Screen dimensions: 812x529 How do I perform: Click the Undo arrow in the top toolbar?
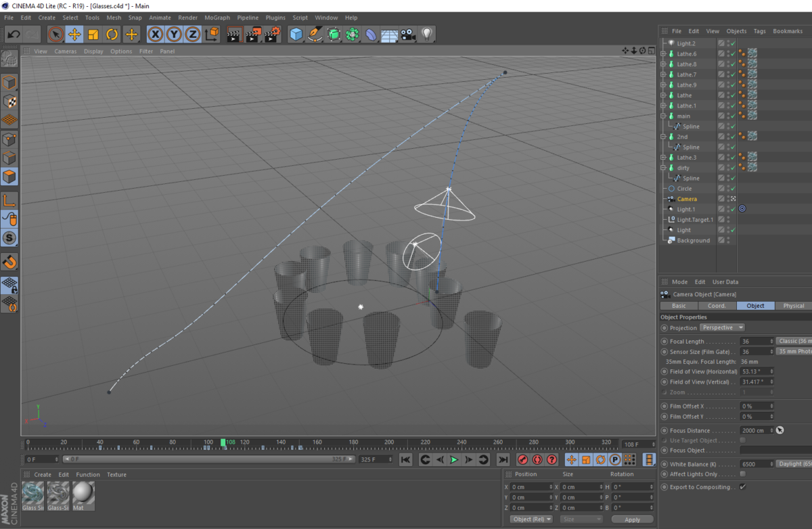click(x=14, y=34)
